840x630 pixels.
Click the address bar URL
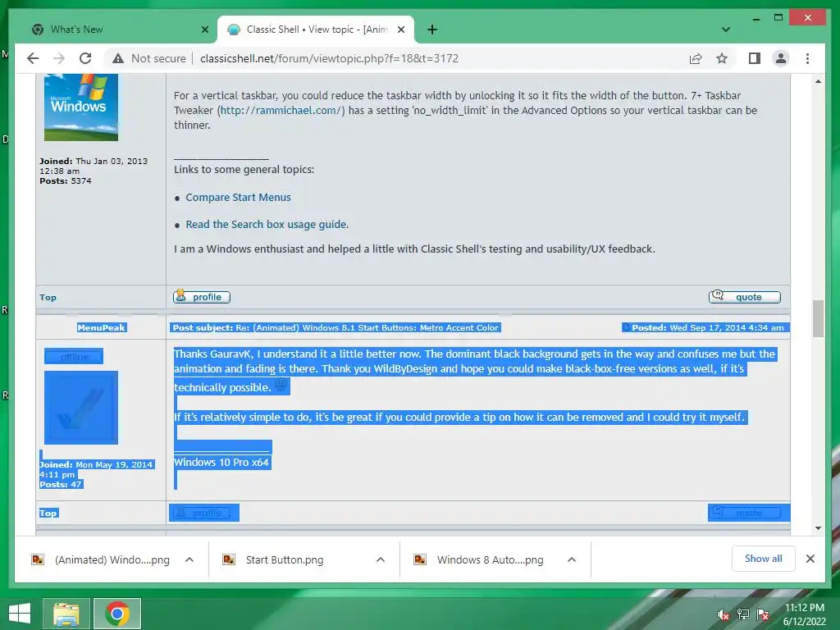click(329, 58)
